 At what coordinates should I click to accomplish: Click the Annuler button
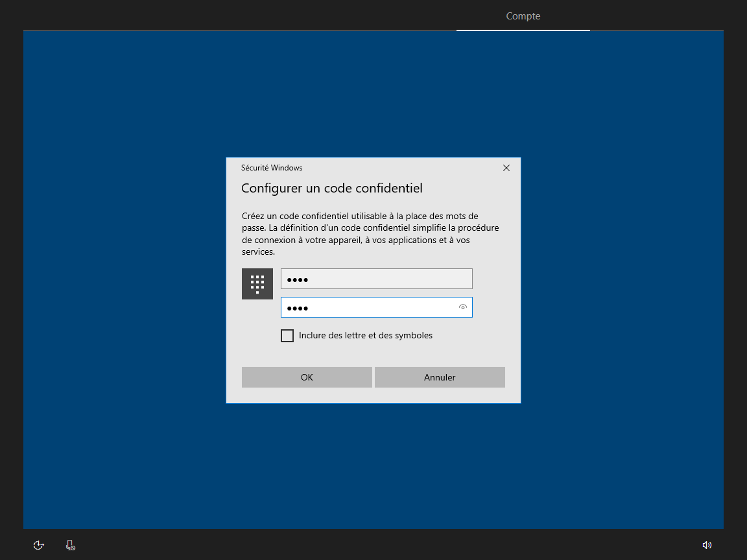pyautogui.click(x=440, y=377)
